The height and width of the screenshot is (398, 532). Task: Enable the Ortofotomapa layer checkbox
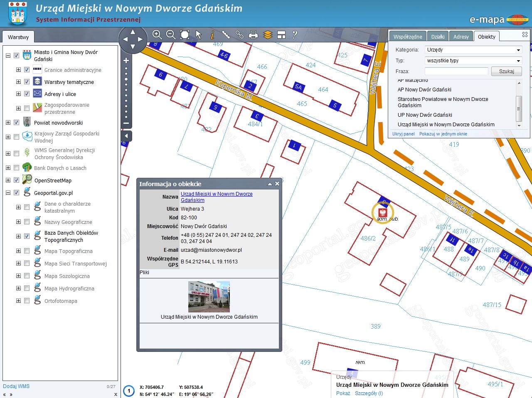27,301
